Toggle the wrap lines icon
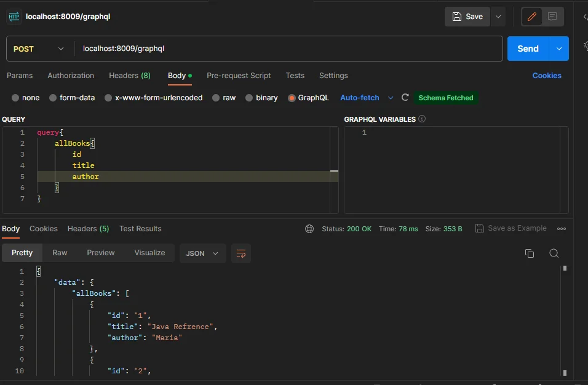 [x=241, y=253]
